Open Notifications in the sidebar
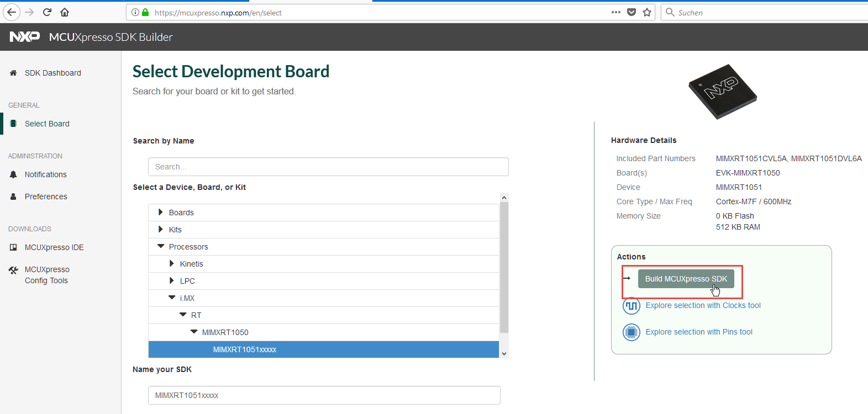This screenshot has width=868, height=414. pos(45,174)
